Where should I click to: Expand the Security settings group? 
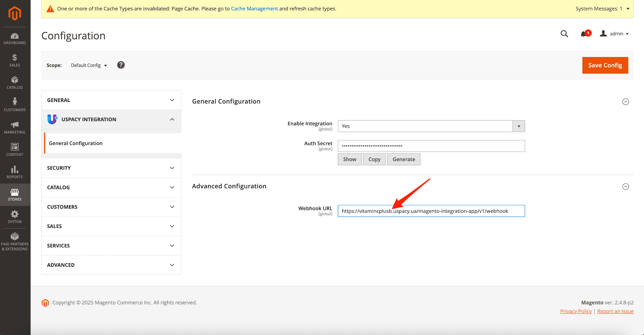111,168
